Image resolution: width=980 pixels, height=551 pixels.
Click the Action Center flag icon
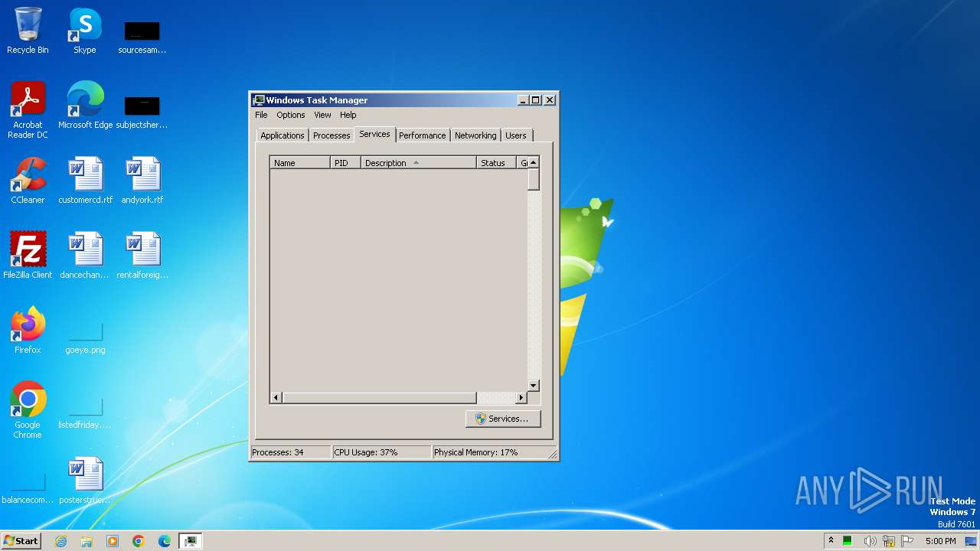point(907,541)
